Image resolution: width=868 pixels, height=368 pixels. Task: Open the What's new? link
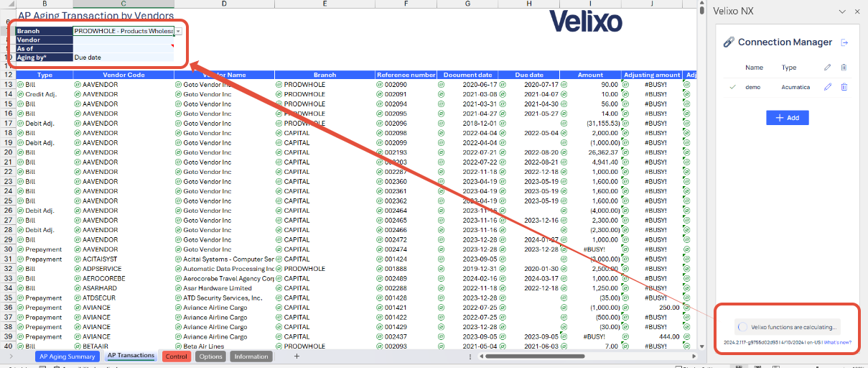click(x=837, y=342)
